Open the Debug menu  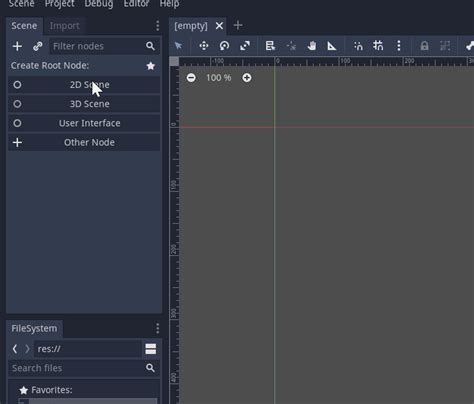click(99, 4)
